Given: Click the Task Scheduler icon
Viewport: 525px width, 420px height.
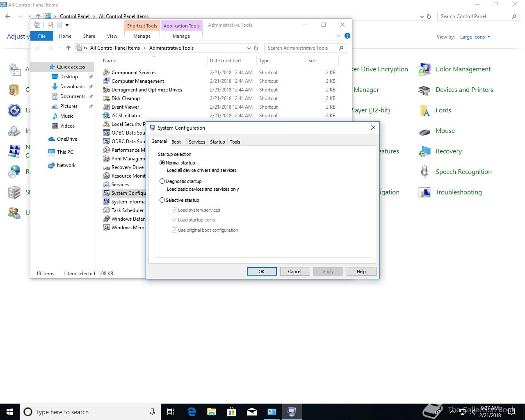Looking at the screenshot, I should click(x=107, y=210).
